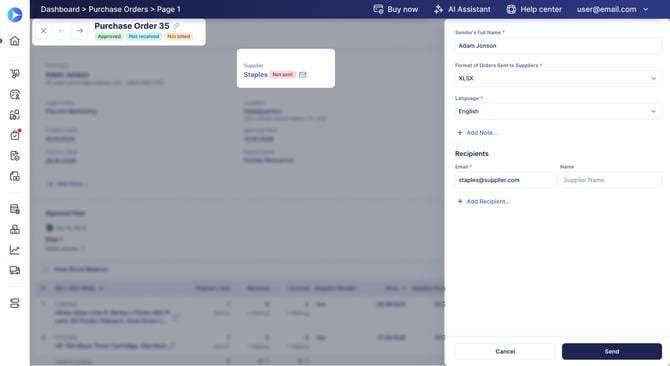Click Add Recipient link
The height and width of the screenshot is (366, 670).
point(483,202)
